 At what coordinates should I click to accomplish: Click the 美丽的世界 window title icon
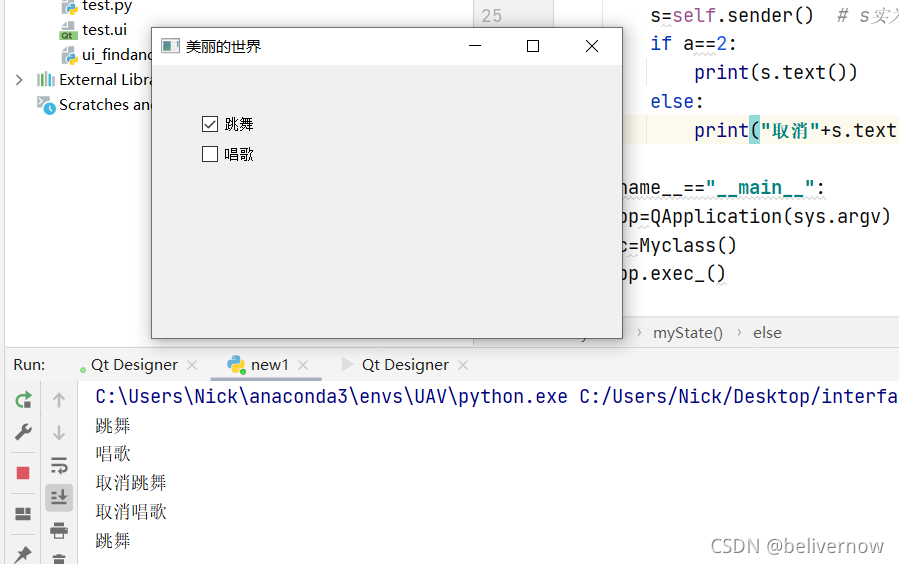[x=170, y=46]
